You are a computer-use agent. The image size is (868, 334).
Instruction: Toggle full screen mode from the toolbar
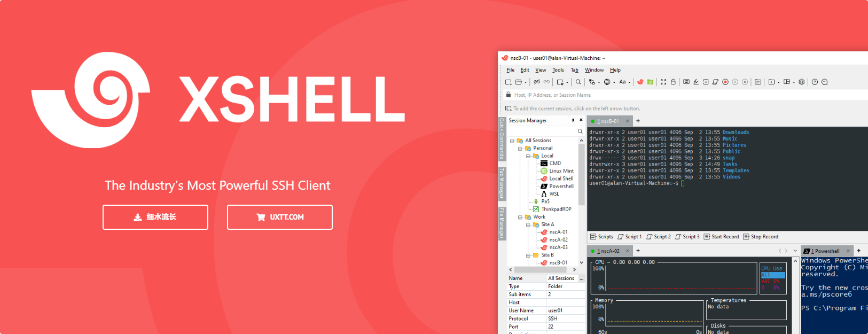point(663,82)
